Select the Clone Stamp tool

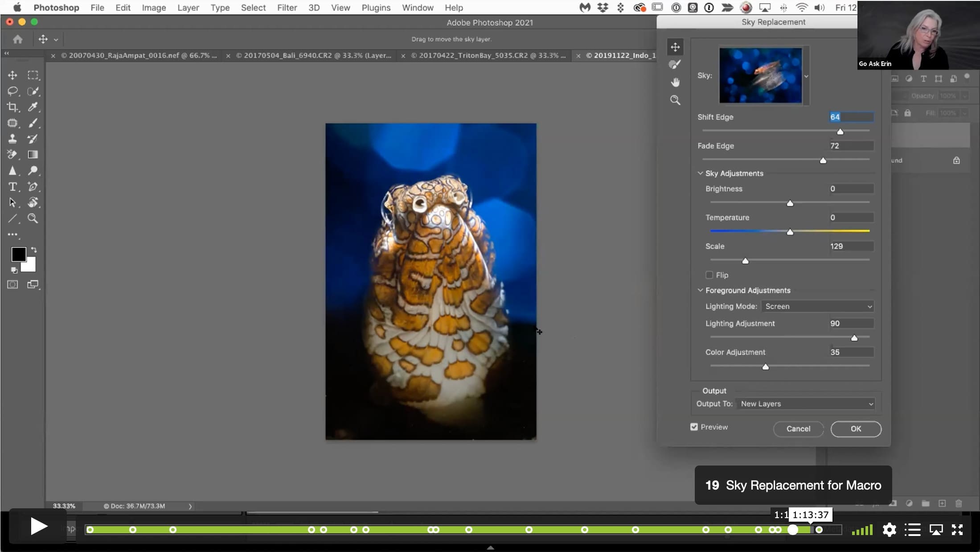point(12,139)
